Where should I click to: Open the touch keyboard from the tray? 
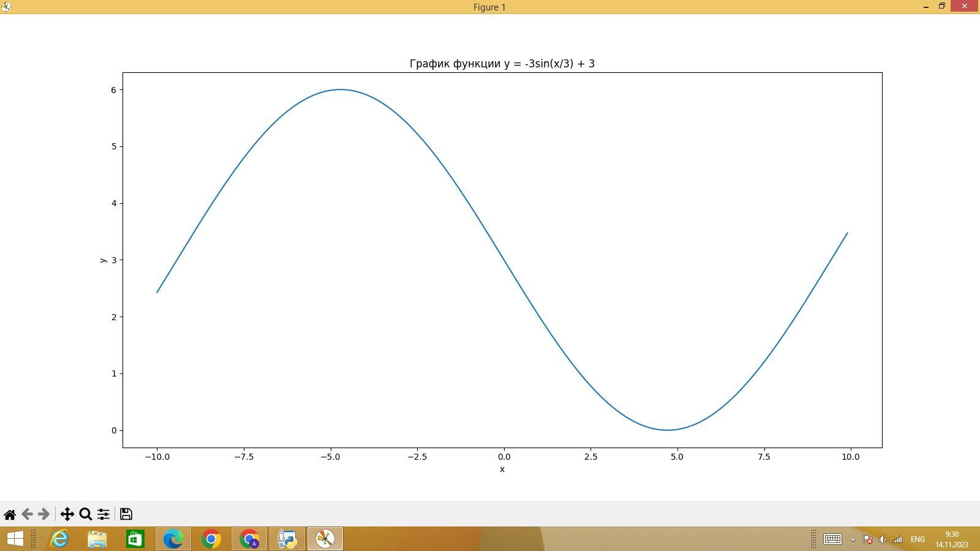(x=832, y=539)
